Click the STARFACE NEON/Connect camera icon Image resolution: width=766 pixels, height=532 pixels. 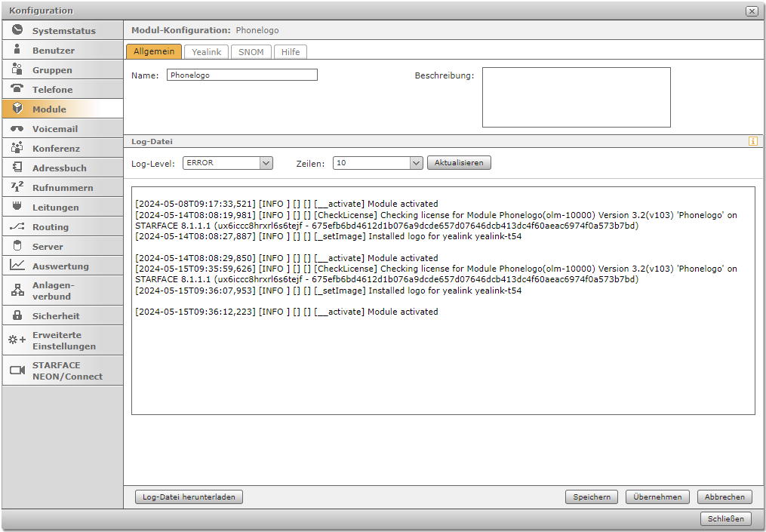17,371
